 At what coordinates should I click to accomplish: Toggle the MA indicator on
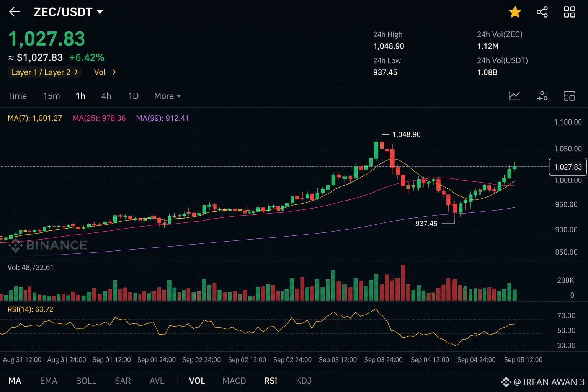(x=15, y=381)
